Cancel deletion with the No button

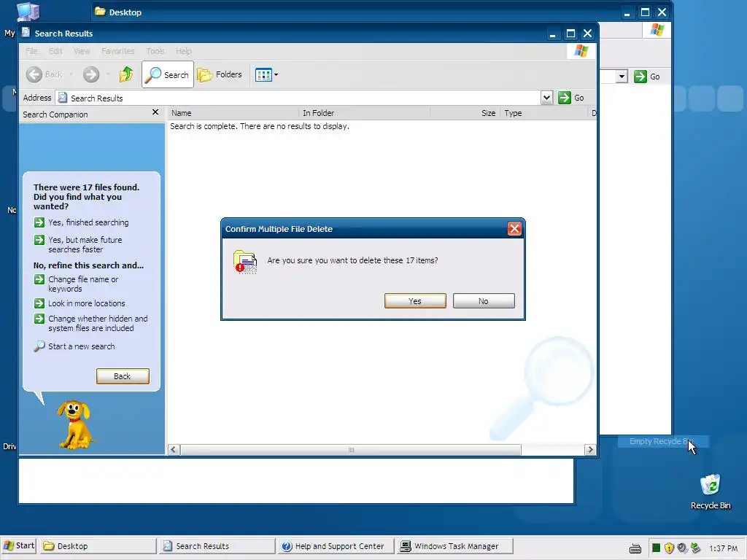(x=484, y=301)
